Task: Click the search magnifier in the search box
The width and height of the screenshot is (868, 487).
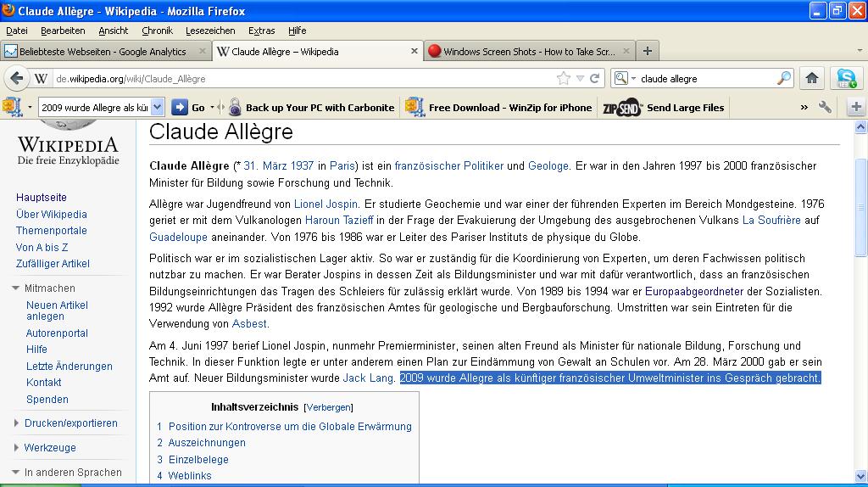Action: coord(784,79)
